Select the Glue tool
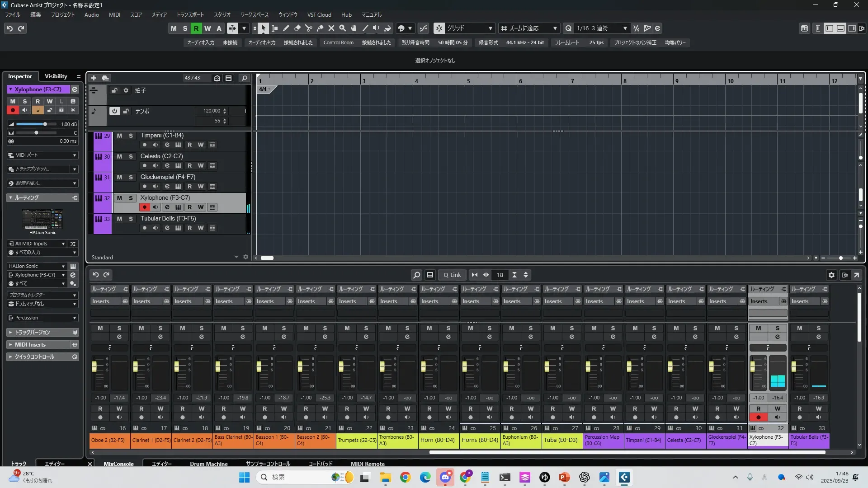 (320, 28)
